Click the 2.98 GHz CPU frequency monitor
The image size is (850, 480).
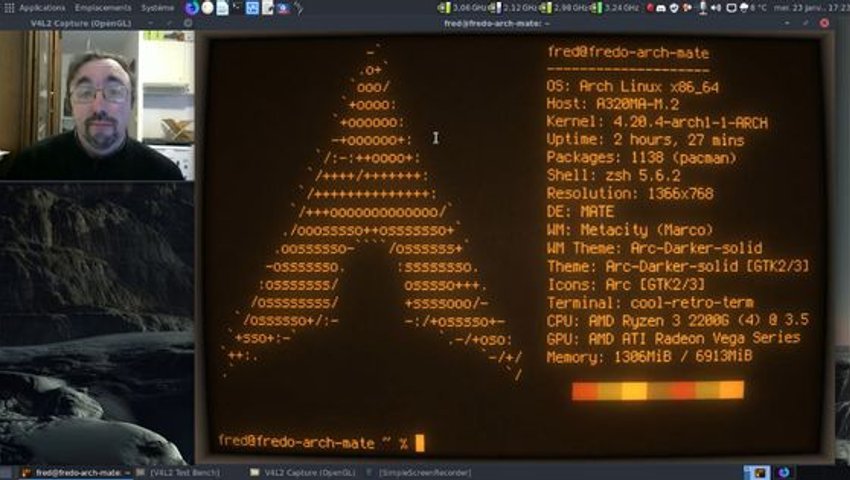(x=564, y=8)
